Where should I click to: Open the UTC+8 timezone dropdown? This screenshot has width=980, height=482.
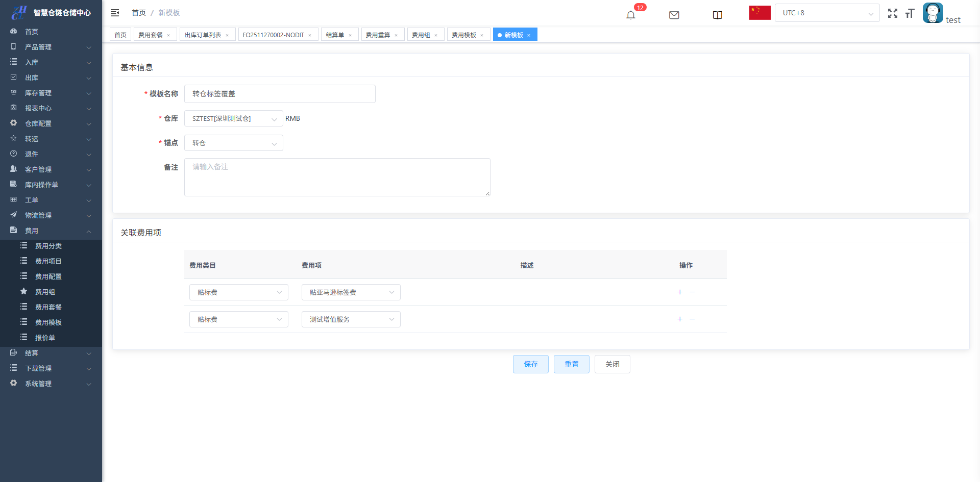[827, 13]
